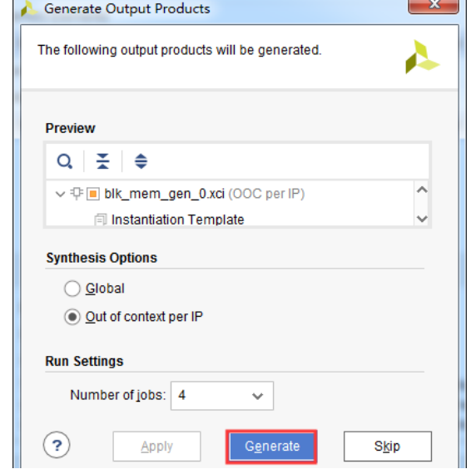Select Out of context per IP option
Screen dimensions: 476x474
[72, 317]
